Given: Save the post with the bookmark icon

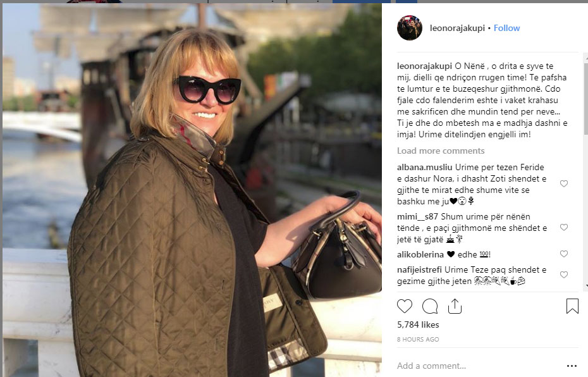Looking at the screenshot, I should 572,306.
